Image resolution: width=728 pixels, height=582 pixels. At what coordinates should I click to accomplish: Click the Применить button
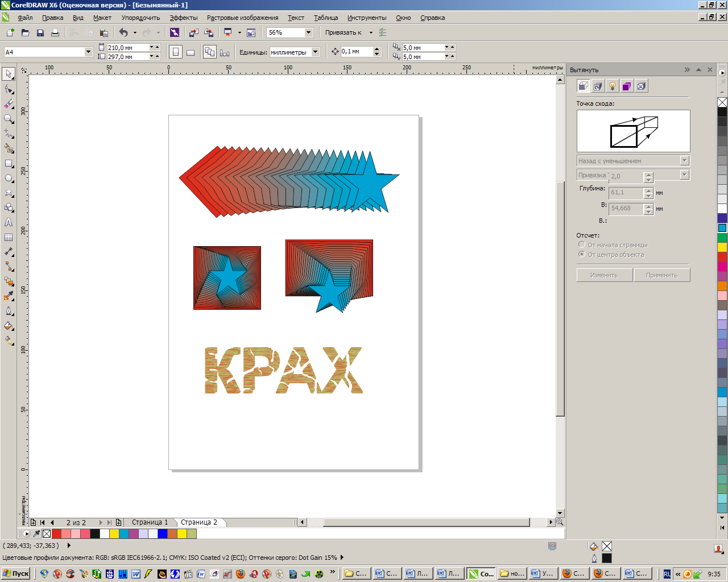662,275
